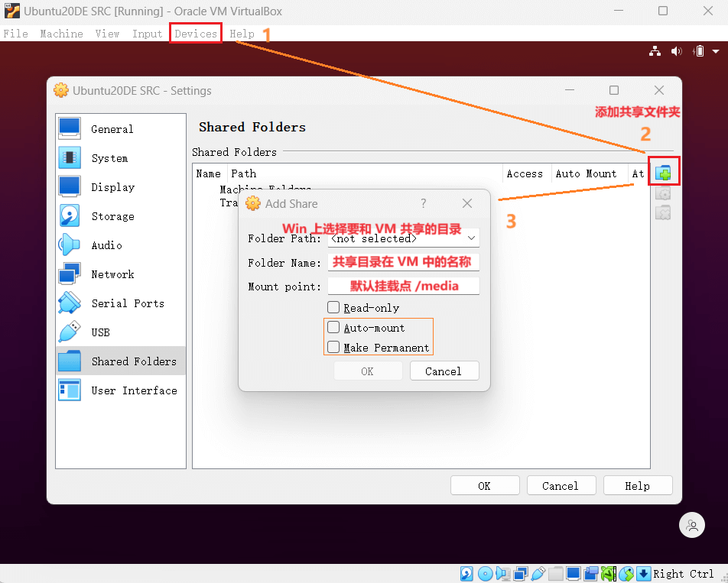This screenshot has height=583, width=728.
Task: Click the gray shared folders status icon
Action: tap(556, 574)
